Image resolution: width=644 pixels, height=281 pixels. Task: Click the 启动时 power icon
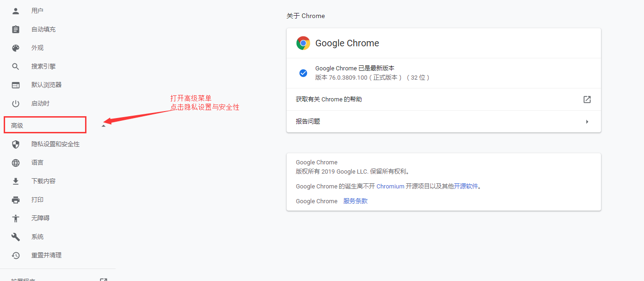point(16,103)
